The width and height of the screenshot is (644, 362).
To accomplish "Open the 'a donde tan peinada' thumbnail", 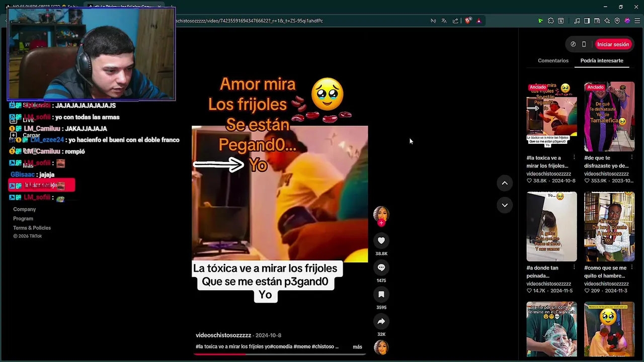I will point(552,226).
